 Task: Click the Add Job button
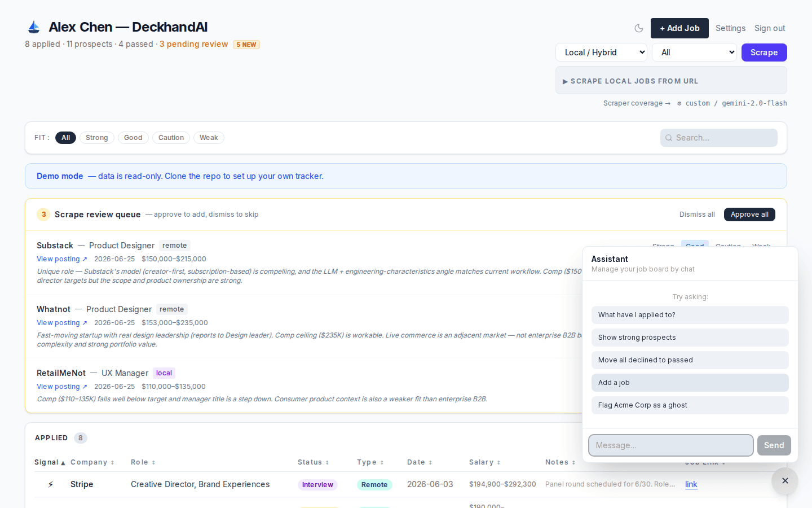679,28
